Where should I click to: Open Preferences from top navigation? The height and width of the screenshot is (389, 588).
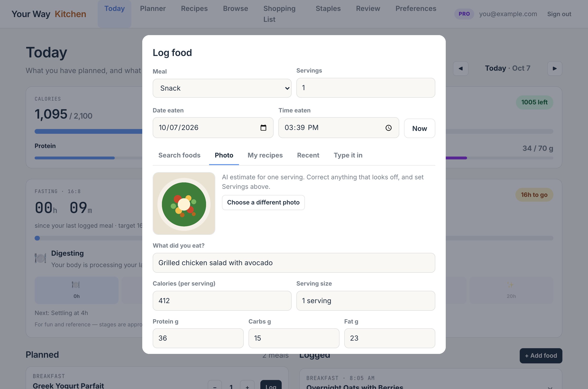[416, 9]
